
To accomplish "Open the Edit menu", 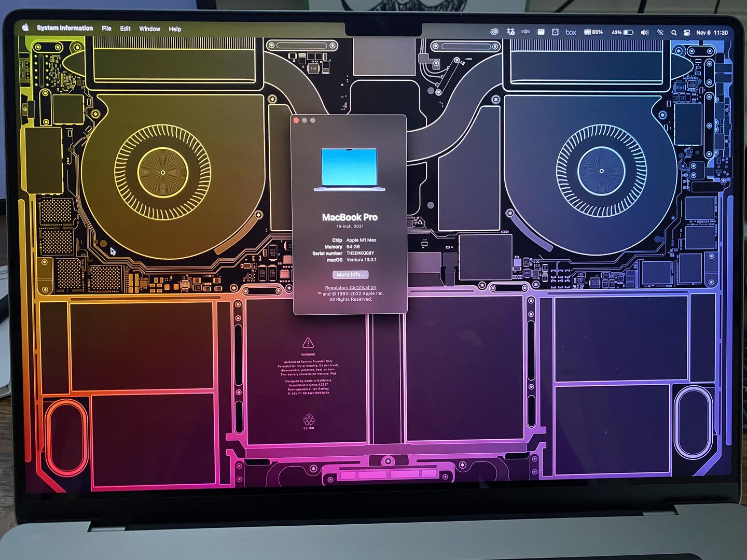I will (x=125, y=29).
